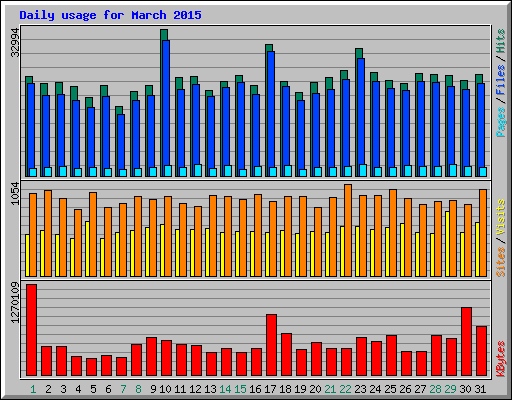Click the 'Sites / Visits' legend label
The image size is (512, 400).
pos(500,238)
